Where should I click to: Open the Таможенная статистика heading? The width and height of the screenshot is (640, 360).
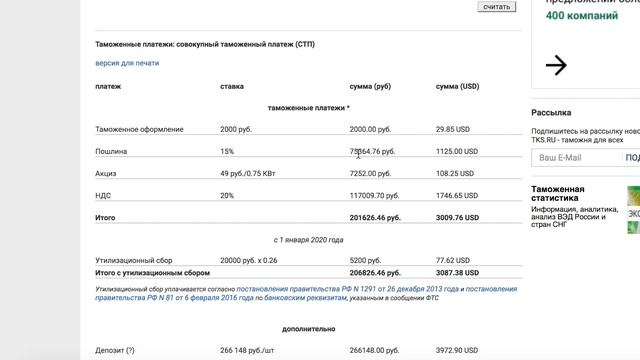(558, 193)
